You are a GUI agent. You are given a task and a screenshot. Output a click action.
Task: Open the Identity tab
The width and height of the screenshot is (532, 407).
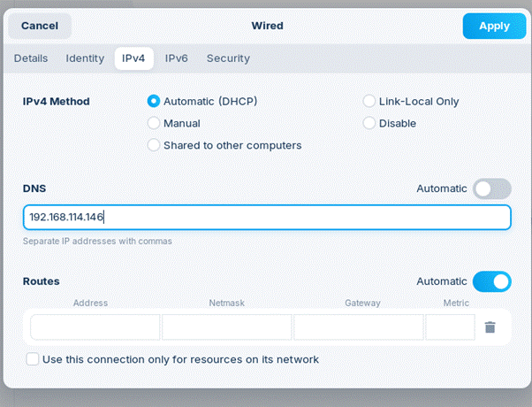pyautogui.click(x=85, y=58)
